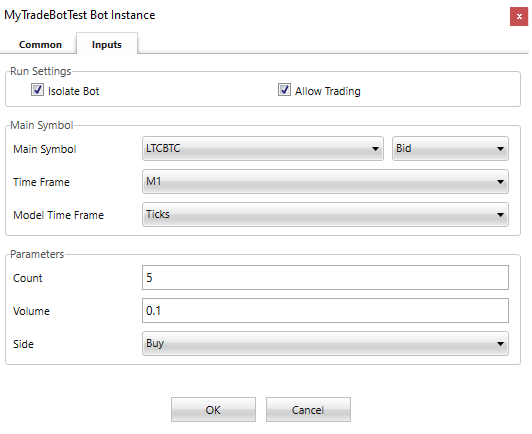This screenshot has width=532, height=434.
Task: Select the Inputs tab
Action: (x=107, y=44)
